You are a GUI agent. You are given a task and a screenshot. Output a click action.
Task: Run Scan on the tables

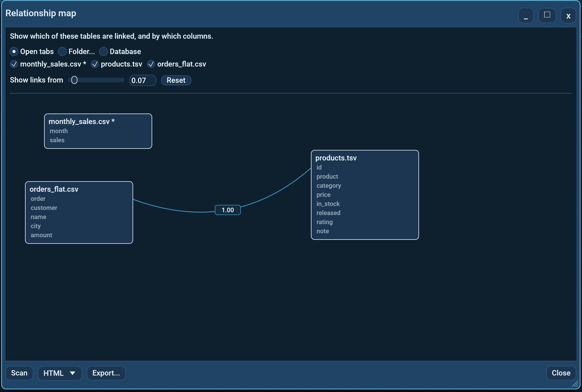click(19, 373)
